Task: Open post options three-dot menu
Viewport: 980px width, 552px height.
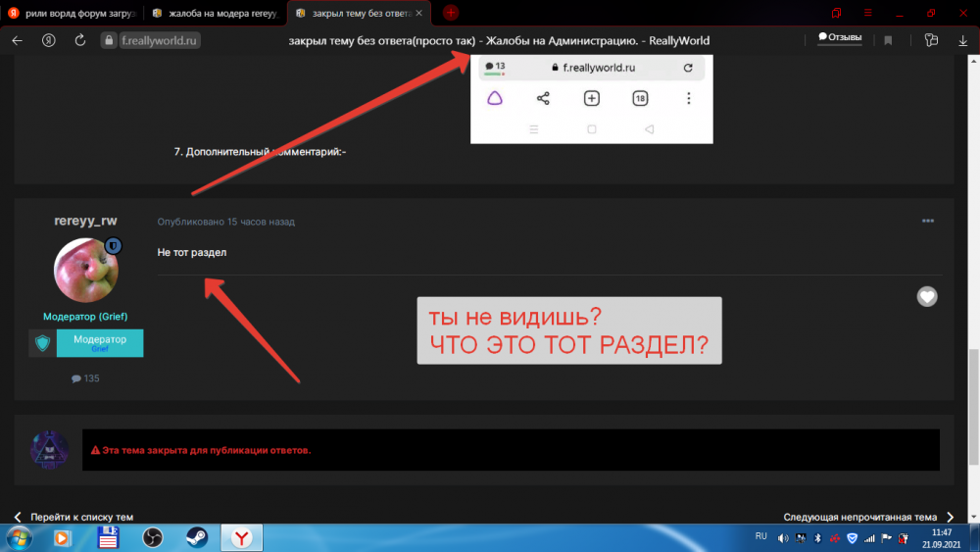Action: coord(927,222)
